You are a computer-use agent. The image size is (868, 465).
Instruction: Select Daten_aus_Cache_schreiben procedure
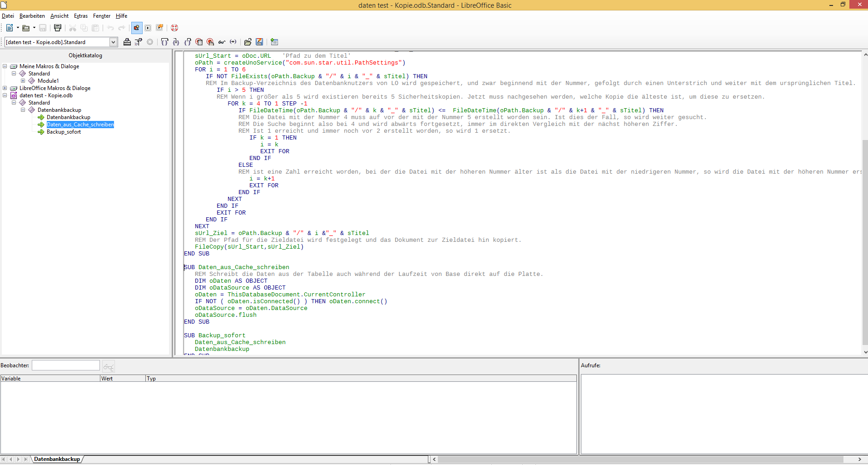(x=80, y=125)
